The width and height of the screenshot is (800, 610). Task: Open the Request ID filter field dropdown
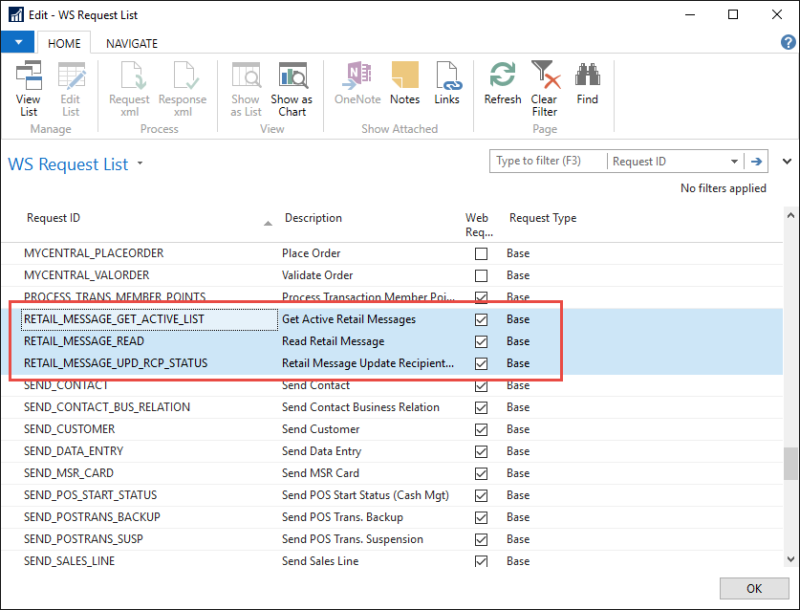(x=734, y=161)
